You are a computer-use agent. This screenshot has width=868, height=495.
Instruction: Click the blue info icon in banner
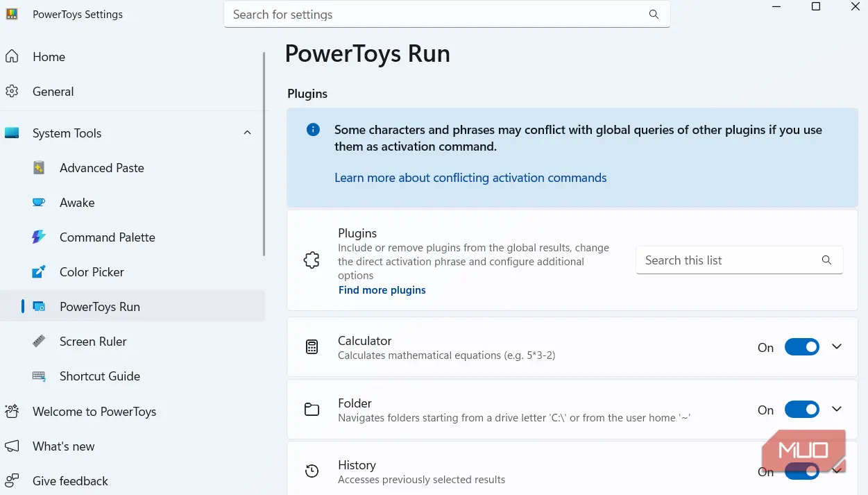[x=314, y=130]
